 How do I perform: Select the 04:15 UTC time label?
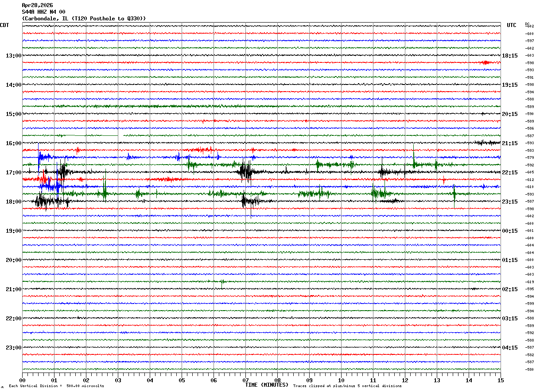tap(510, 348)
